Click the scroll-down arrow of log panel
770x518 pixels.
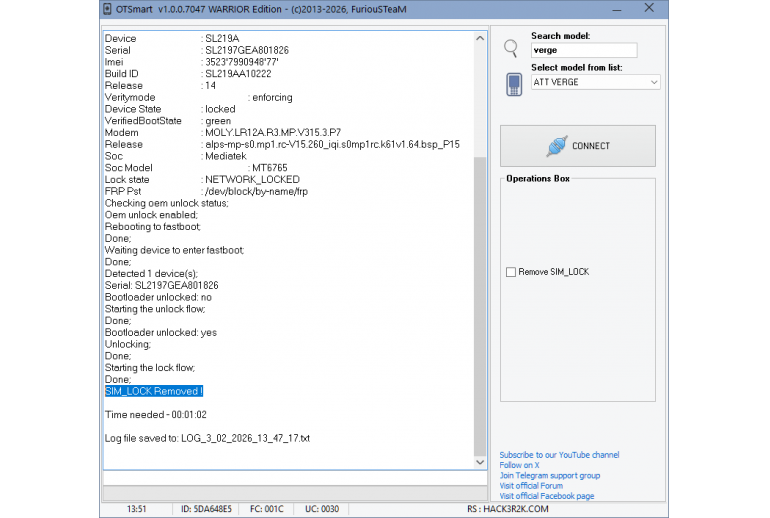click(480, 461)
